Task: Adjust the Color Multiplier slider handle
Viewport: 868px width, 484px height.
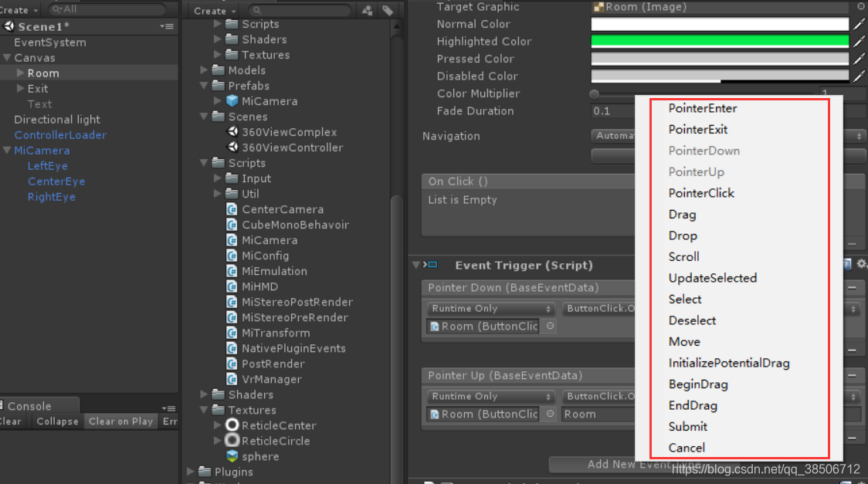Action: coord(595,94)
